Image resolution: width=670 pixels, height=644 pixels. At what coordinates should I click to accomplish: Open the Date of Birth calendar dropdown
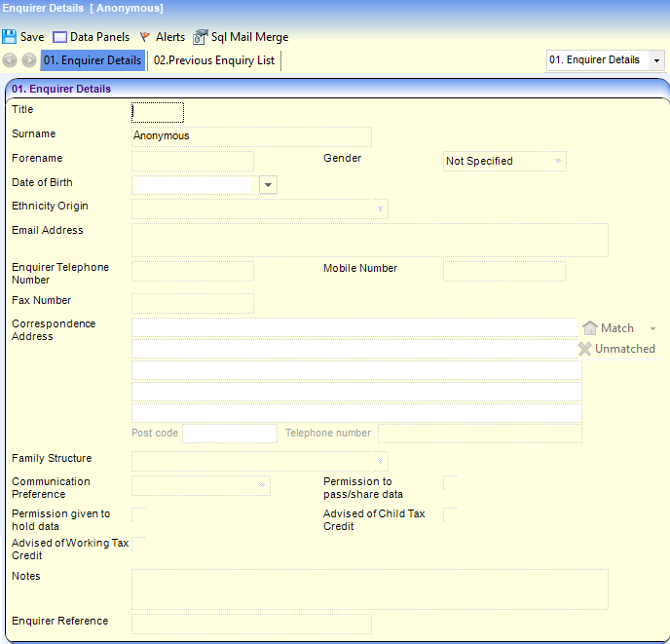tap(269, 185)
